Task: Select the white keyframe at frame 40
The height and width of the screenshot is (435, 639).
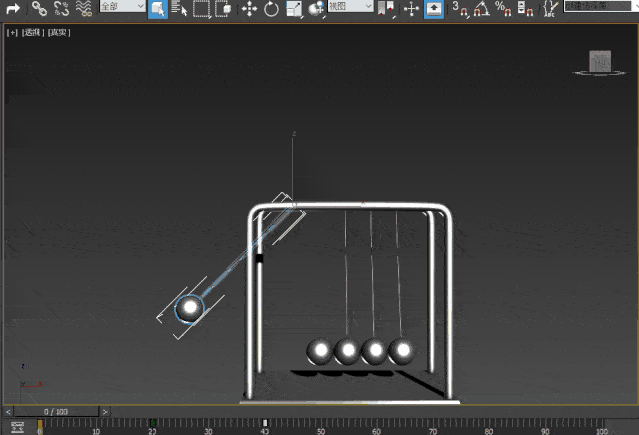Action: pos(265,423)
